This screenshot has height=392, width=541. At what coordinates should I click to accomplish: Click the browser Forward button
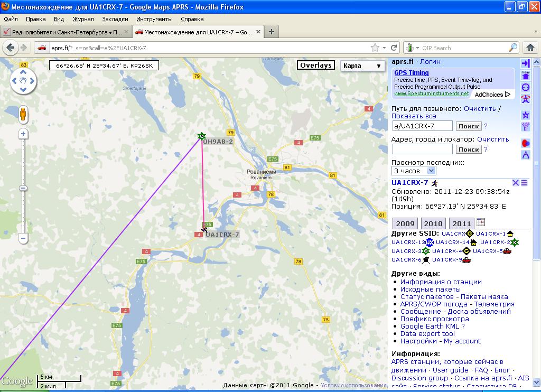click(23, 48)
